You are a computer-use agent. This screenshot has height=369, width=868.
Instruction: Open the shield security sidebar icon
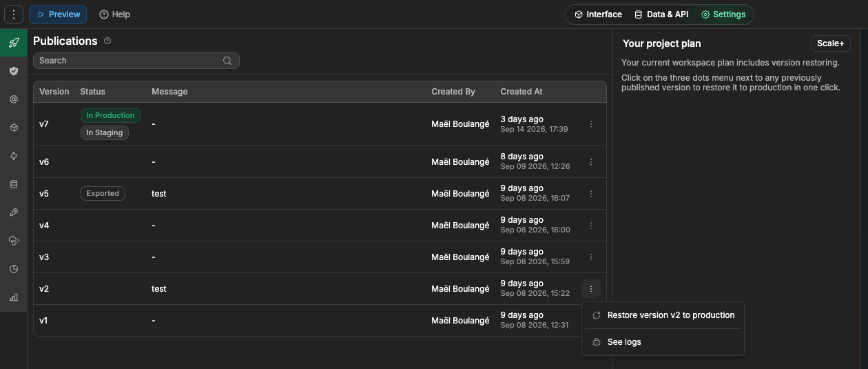[14, 71]
